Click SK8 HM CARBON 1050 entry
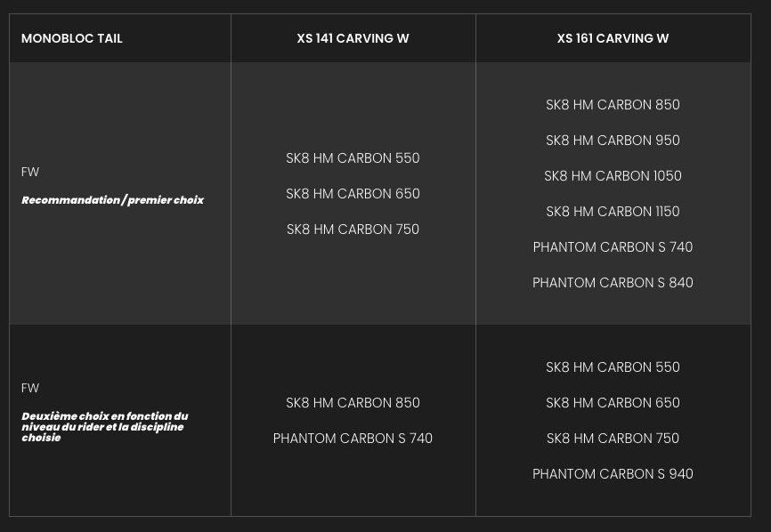 coord(613,176)
